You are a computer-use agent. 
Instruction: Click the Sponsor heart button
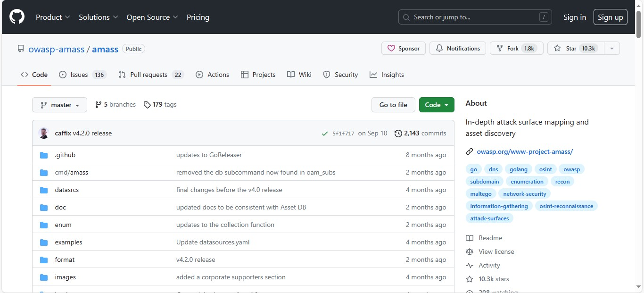tap(404, 48)
